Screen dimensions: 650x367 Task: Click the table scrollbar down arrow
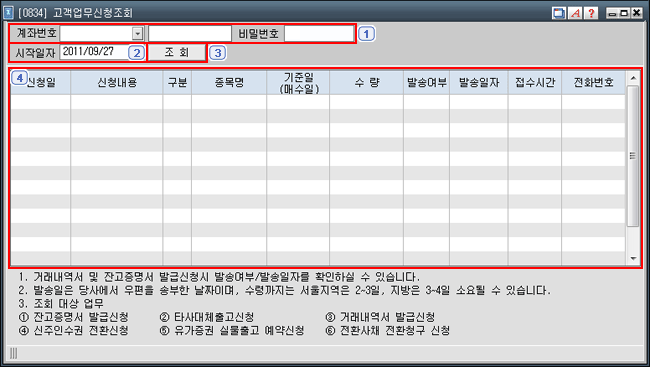(633, 258)
